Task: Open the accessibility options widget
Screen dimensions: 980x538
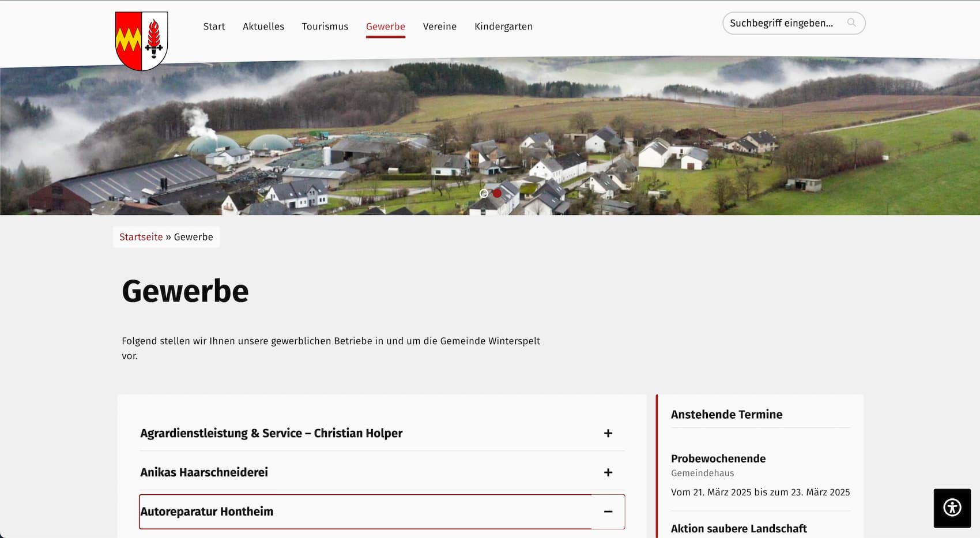Action: pos(952,508)
